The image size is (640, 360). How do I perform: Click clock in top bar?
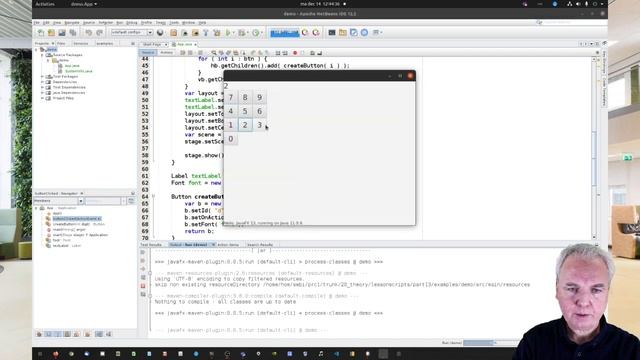click(320, 4)
